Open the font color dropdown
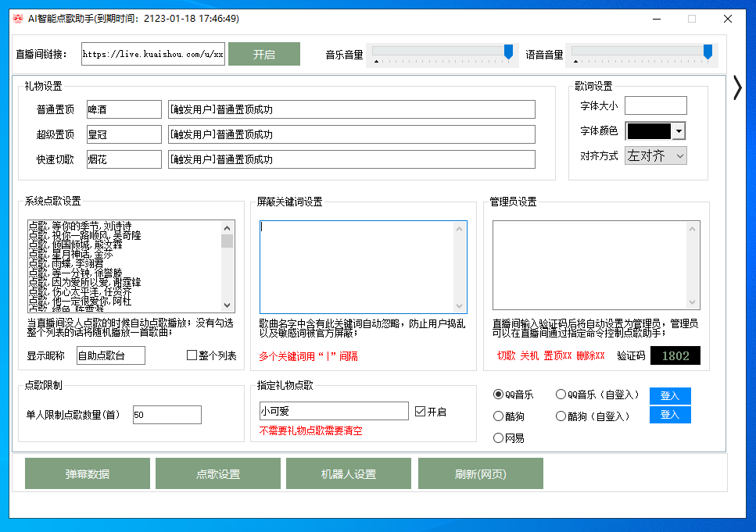756x532 pixels. pos(679,131)
